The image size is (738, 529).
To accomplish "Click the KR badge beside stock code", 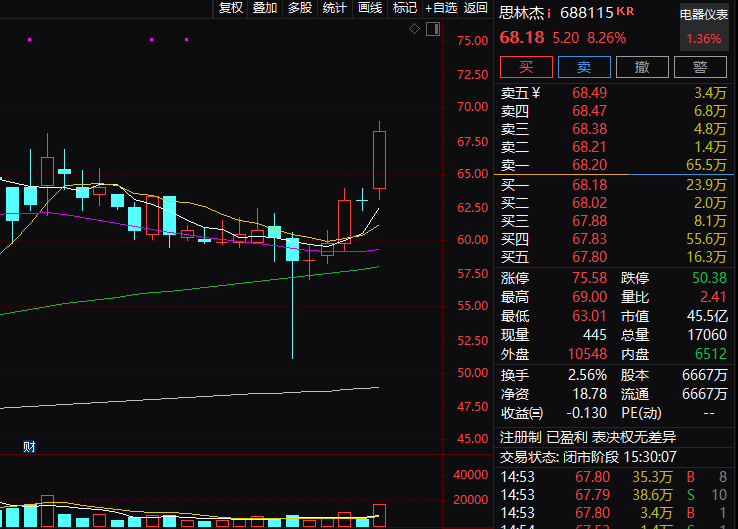I will coord(625,12).
